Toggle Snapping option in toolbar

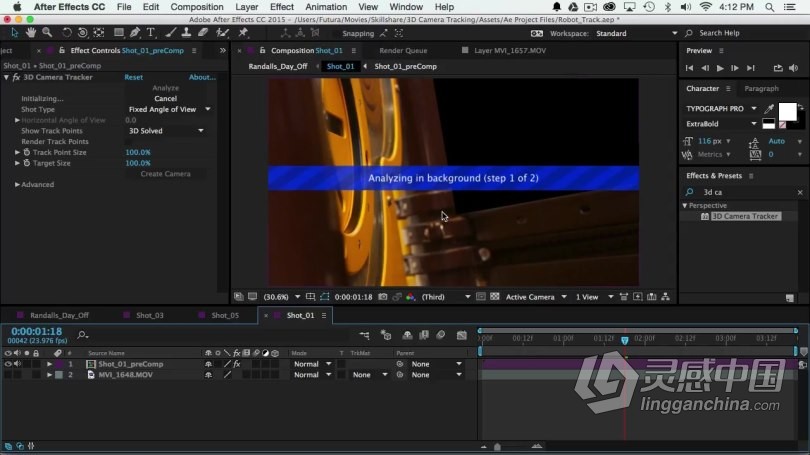coord(358,33)
